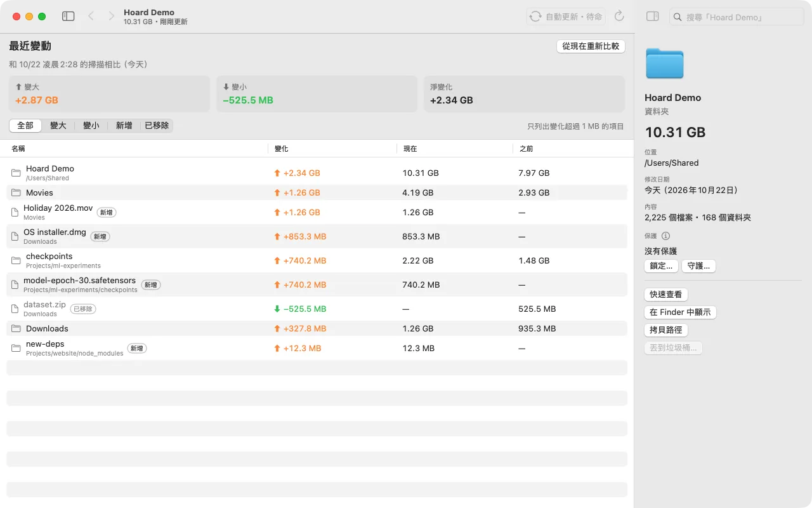Click the Downloads row folder icon

pos(16,328)
